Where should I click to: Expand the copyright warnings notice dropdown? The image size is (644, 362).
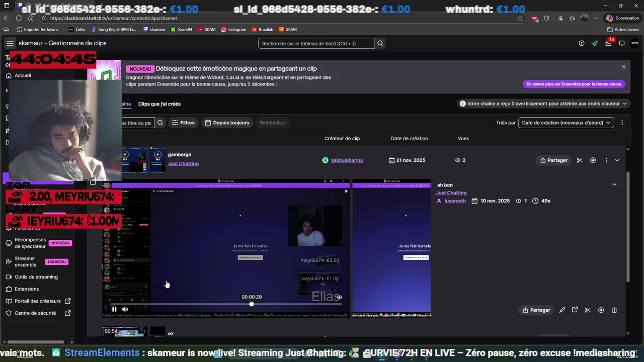pyautogui.click(x=543, y=104)
